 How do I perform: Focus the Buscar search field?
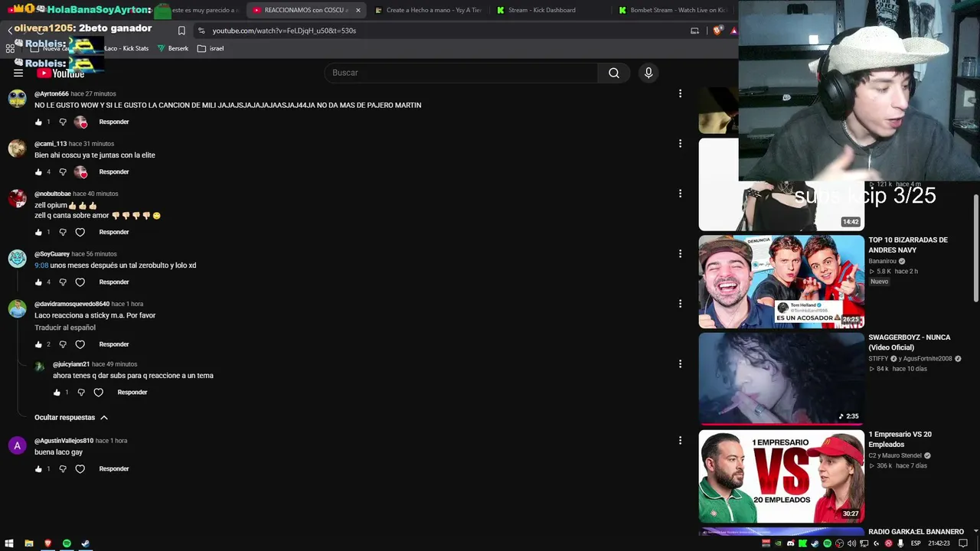(x=461, y=73)
